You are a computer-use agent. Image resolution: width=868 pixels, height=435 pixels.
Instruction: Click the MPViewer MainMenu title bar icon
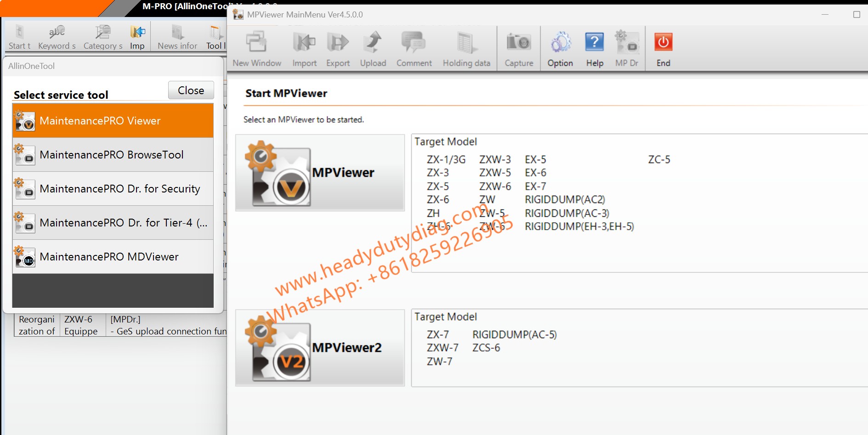pyautogui.click(x=238, y=14)
